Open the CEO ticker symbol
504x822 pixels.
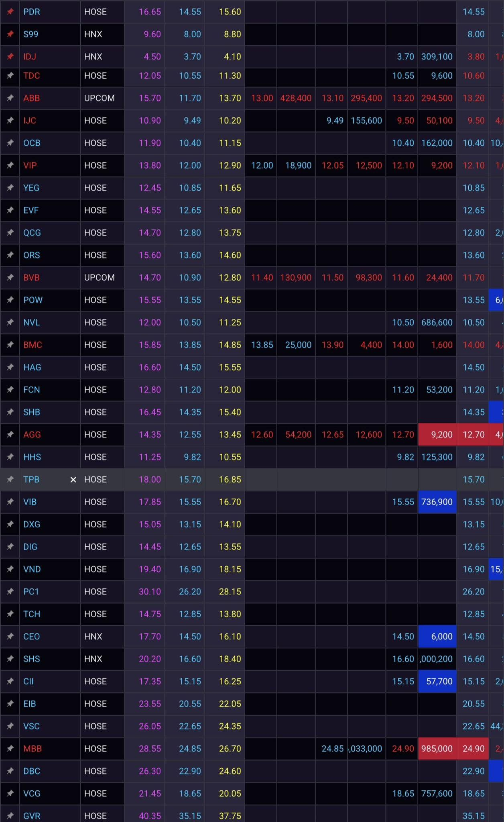coord(31,637)
